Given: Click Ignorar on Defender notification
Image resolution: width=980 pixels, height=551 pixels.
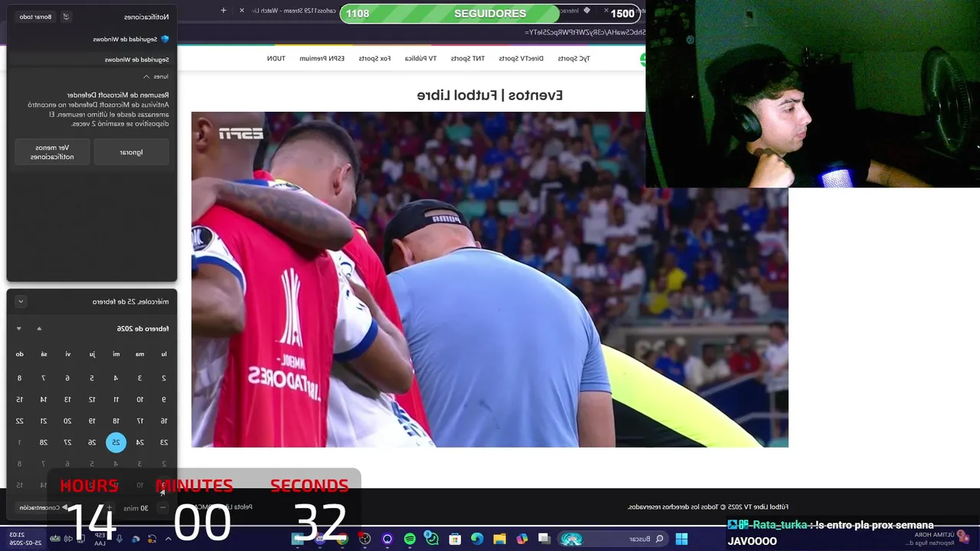Looking at the screenshot, I should tap(131, 152).
